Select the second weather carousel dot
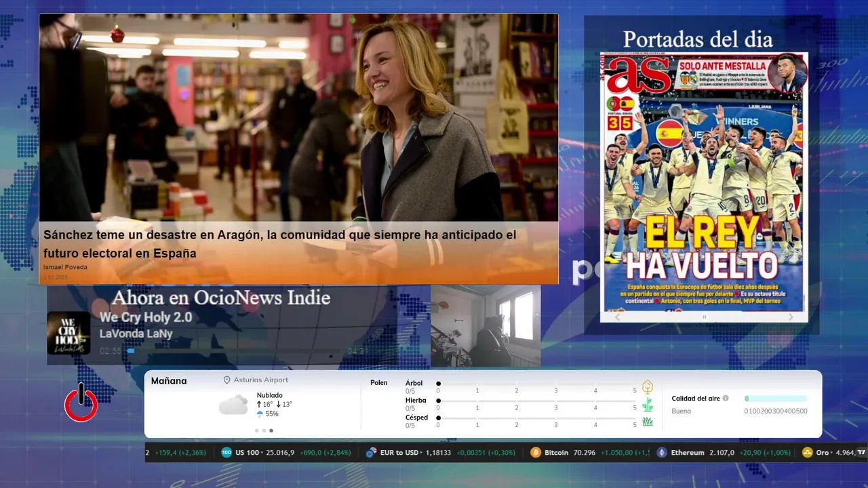868x488 pixels. click(264, 430)
